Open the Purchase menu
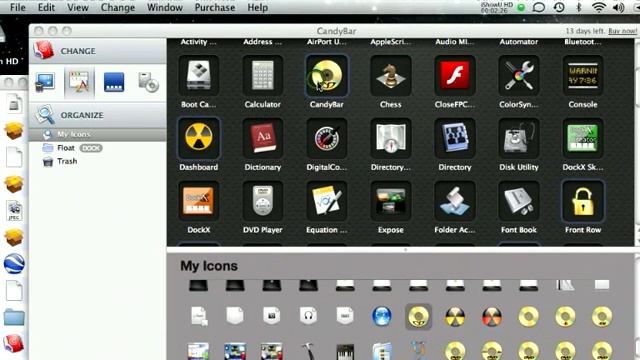 [215, 7]
